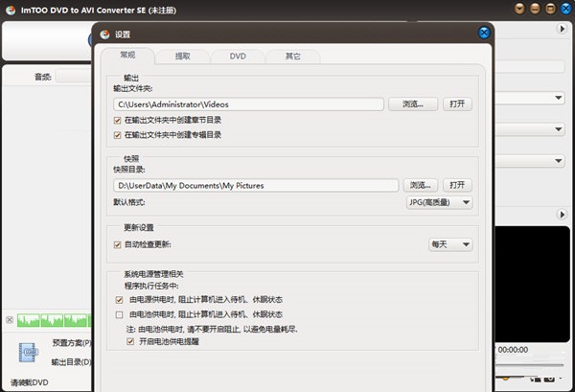Image resolution: width=575 pixels, height=392 pixels.
Task: Expand the upper right arrow panel button
Action: (x=562, y=28)
